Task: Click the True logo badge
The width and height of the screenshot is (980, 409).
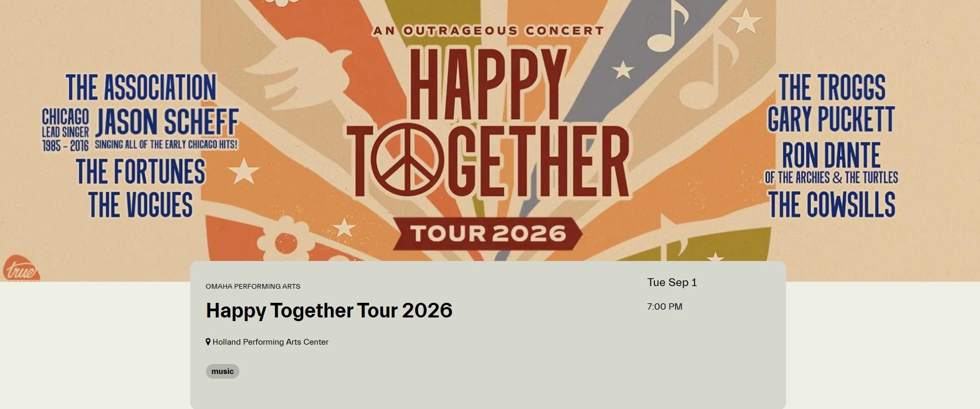Action: click(21, 269)
